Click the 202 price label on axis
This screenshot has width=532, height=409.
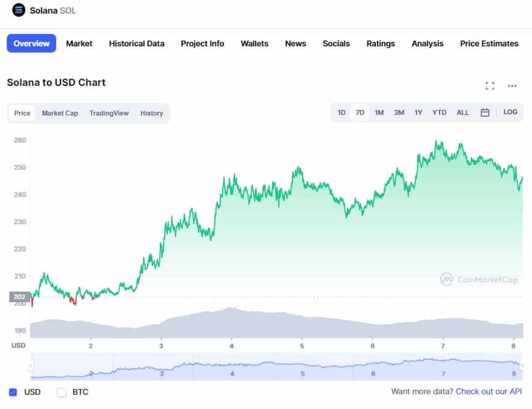pyautogui.click(x=18, y=297)
